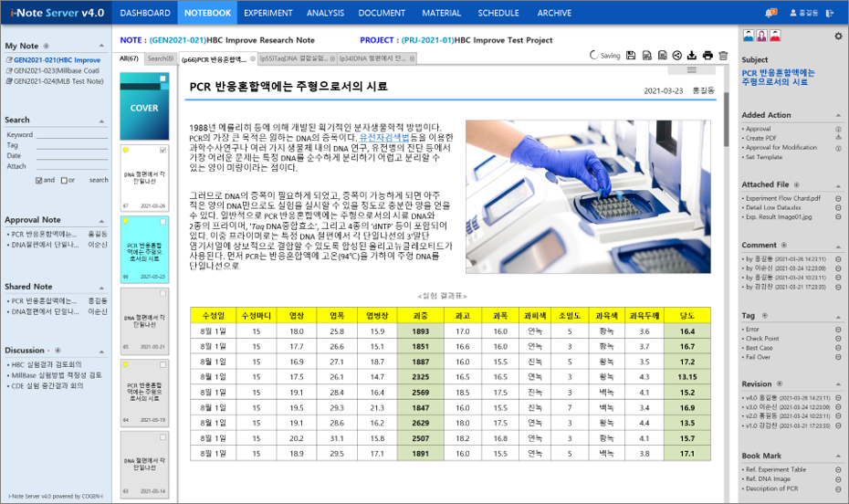Check the box on the COVER thumbnail

coord(162,79)
